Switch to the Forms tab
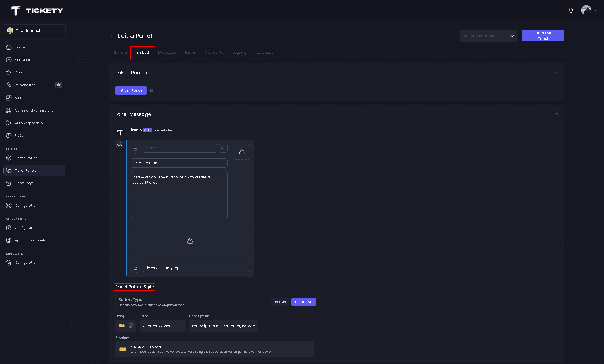Viewport: 604px width, 364px height. (x=190, y=52)
